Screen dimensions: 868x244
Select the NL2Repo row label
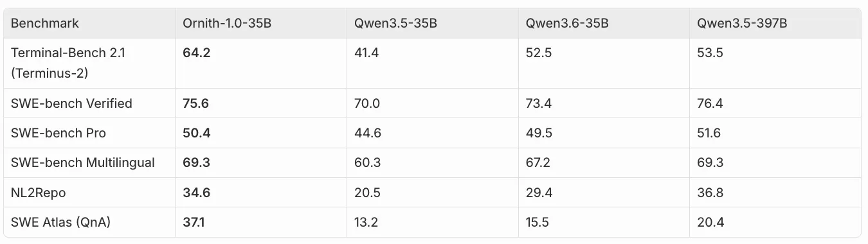click(39, 193)
